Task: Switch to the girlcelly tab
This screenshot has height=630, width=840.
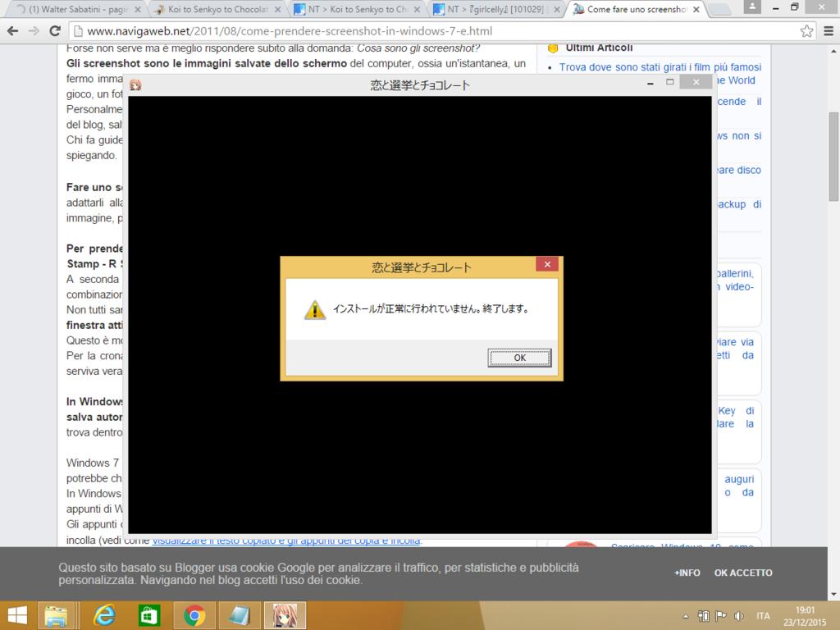Action: (492, 10)
